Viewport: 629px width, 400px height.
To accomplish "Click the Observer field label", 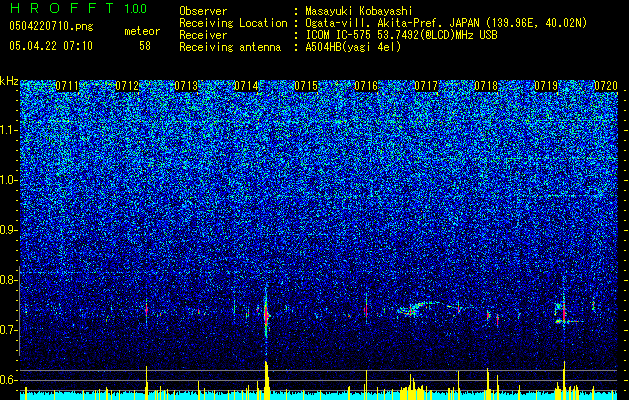I will pyautogui.click(x=203, y=11).
